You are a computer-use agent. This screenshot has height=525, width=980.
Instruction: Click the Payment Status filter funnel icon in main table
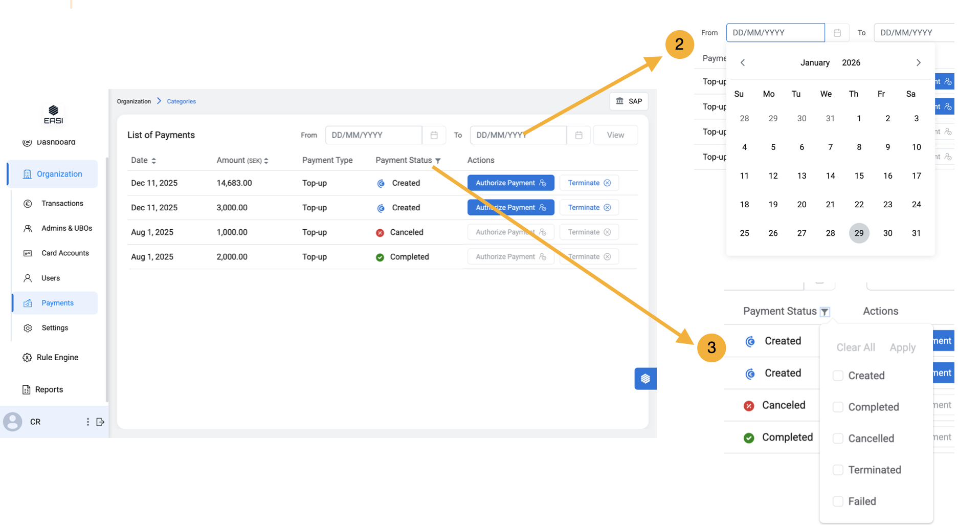point(438,161)
